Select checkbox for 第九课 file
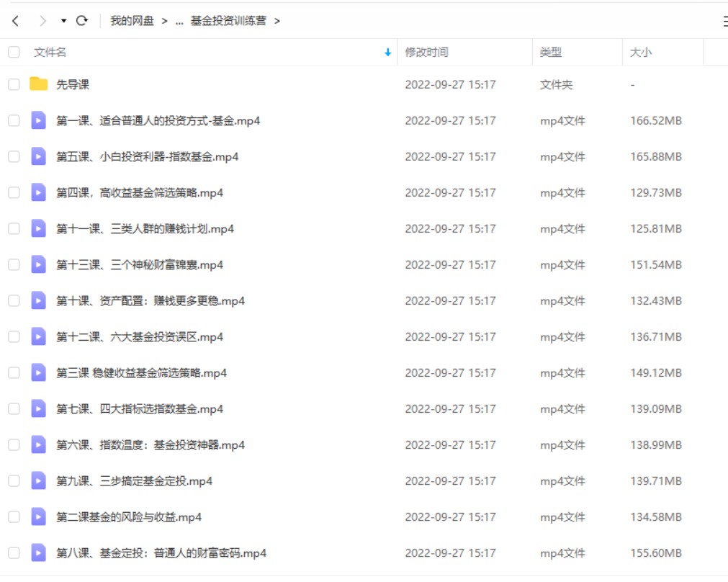Viewport: 728px width, 582px height. pyautogui.click(x=14, y=480)
